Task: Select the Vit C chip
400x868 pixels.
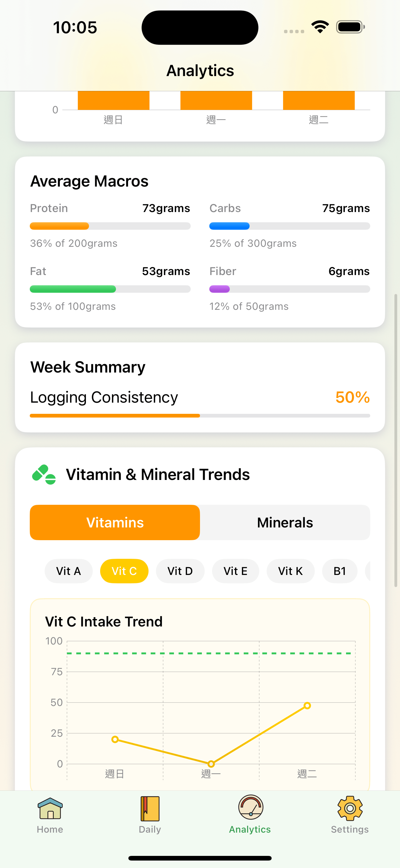Action: 124,571
